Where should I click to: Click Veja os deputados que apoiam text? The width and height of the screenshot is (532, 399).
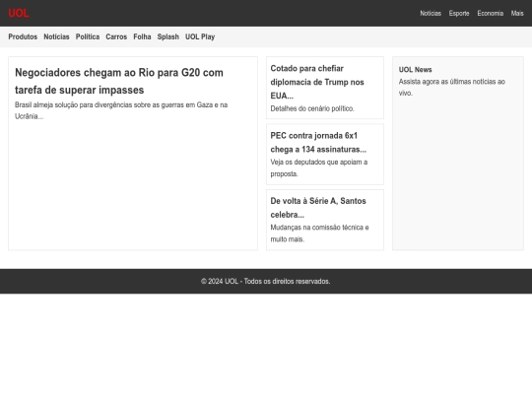pyautogui.click(x=319, y=167)
